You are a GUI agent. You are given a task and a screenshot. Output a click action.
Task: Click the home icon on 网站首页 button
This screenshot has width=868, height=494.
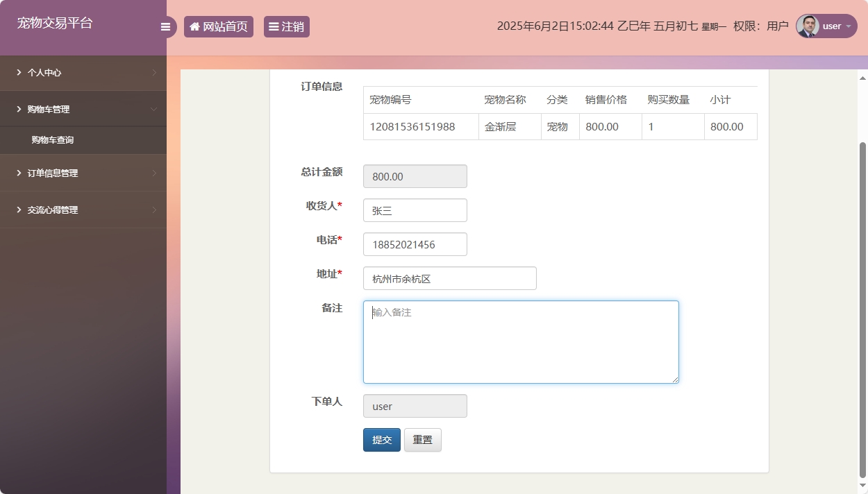pos(194,26)
